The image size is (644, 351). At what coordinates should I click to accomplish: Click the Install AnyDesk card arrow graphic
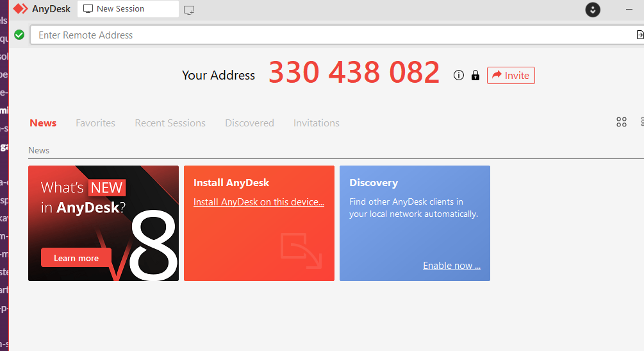click(x=301, y=251)
